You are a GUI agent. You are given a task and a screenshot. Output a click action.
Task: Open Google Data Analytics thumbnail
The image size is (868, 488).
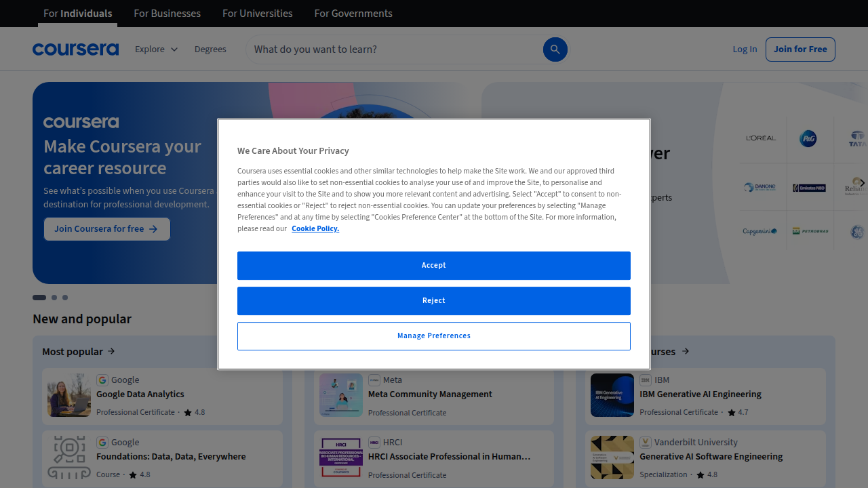point(69,395)
